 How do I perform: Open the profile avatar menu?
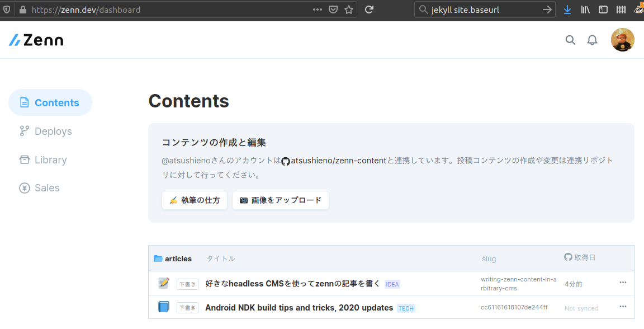click(x=622, y=39)
